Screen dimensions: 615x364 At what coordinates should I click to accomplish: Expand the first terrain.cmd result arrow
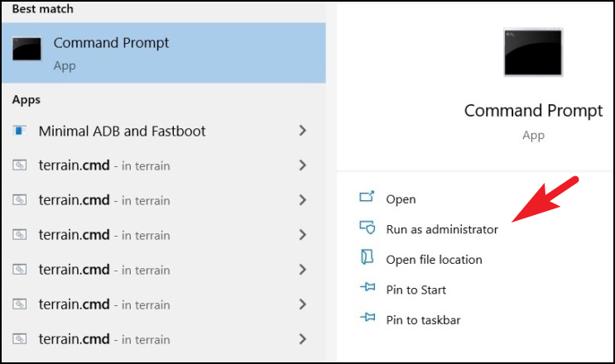302,165
